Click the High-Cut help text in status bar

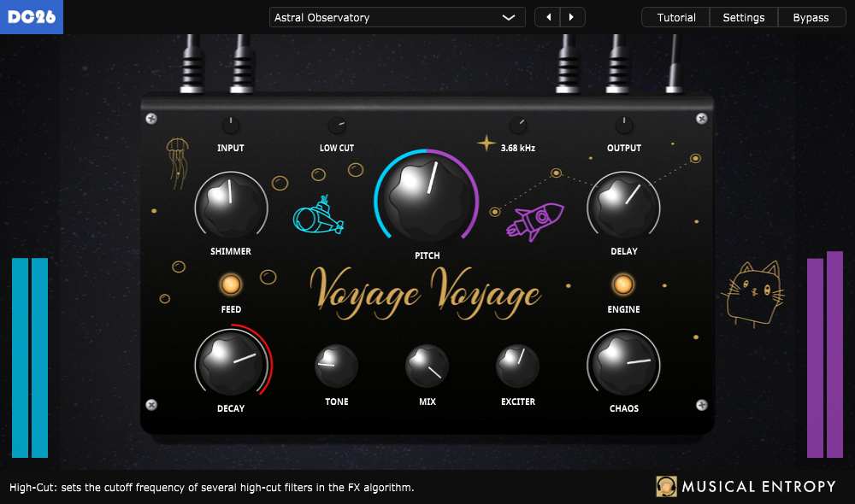(211, 488)
